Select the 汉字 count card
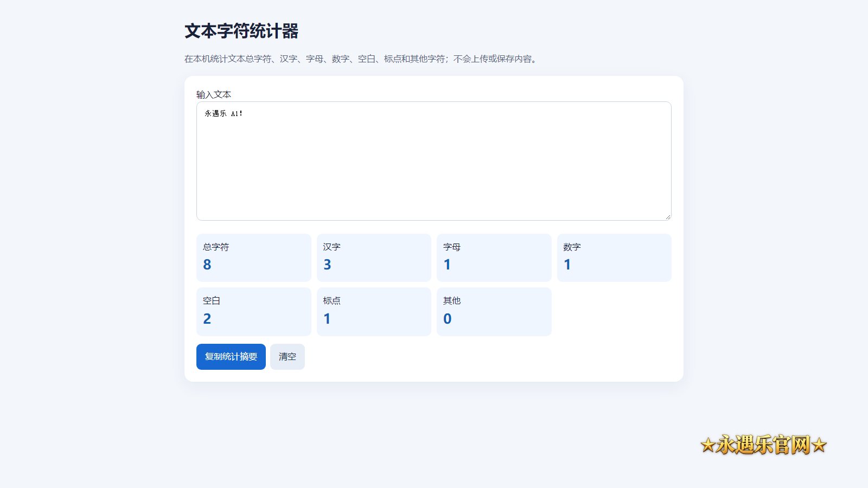Image resolution: width=868 pixels, height=488 pixels. [374, 258]
